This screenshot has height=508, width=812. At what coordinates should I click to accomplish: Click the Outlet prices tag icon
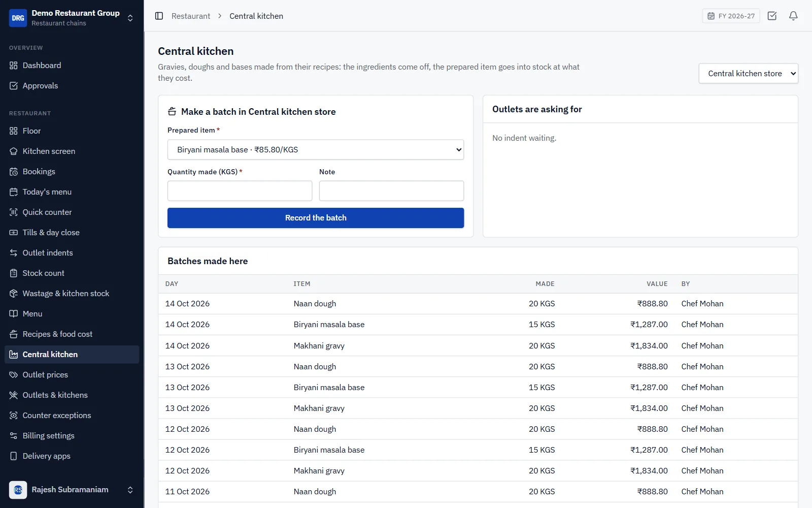pos(14,374)
